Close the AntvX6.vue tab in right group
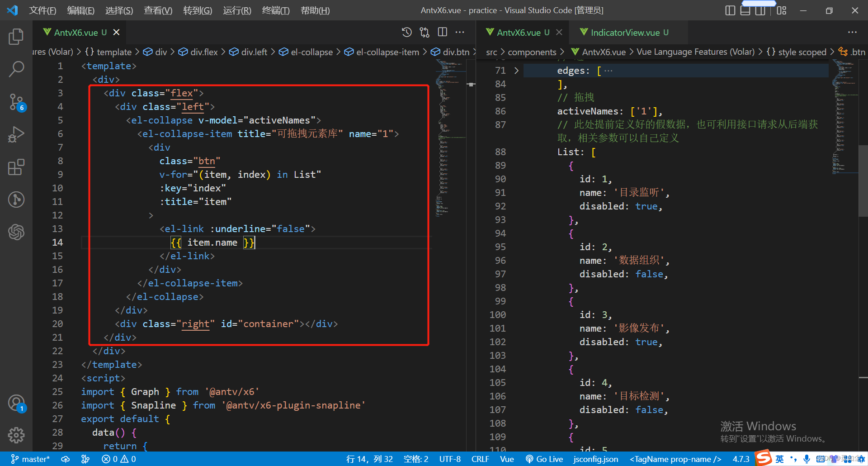The image size is (868, 466). [x=559, y=32]
